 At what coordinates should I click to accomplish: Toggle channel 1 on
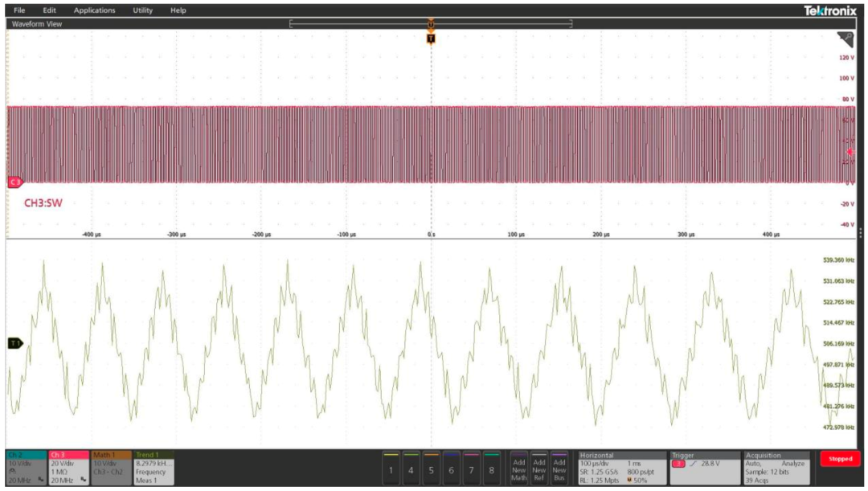pos(391,469)
